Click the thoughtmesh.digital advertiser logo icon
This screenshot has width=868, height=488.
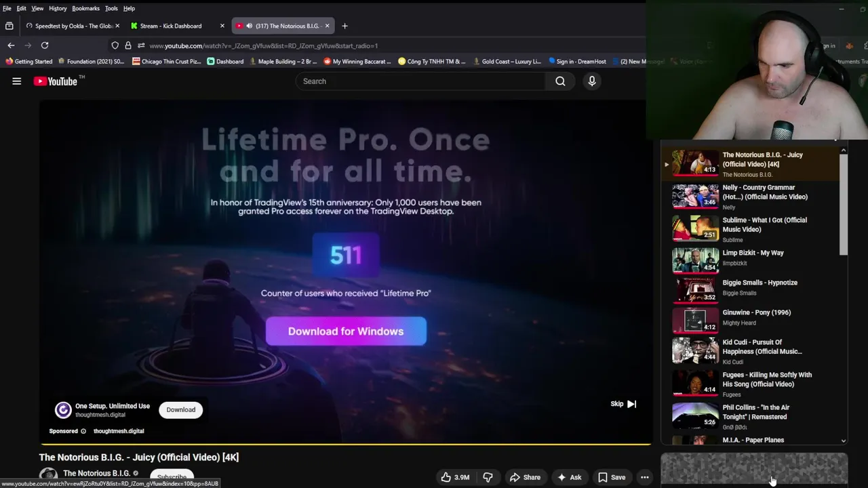tap(63, 409)
